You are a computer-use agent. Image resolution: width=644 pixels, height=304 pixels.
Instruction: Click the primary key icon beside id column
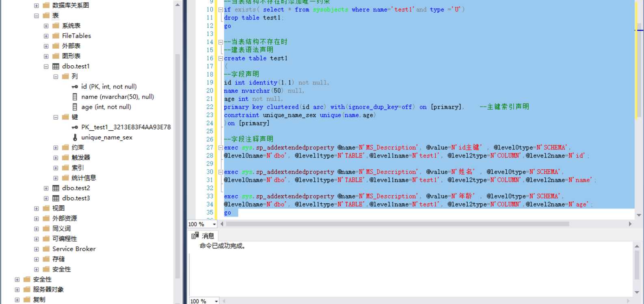75,86
